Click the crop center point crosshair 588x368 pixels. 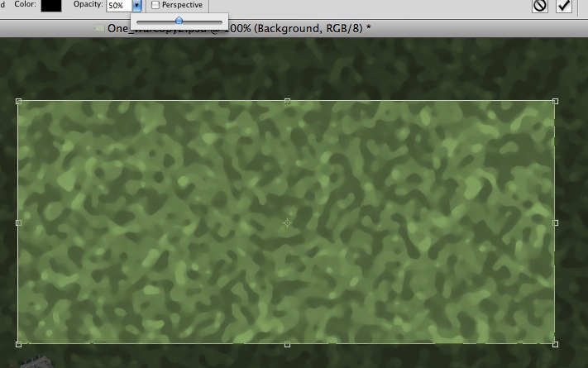[x=287, y=223]
